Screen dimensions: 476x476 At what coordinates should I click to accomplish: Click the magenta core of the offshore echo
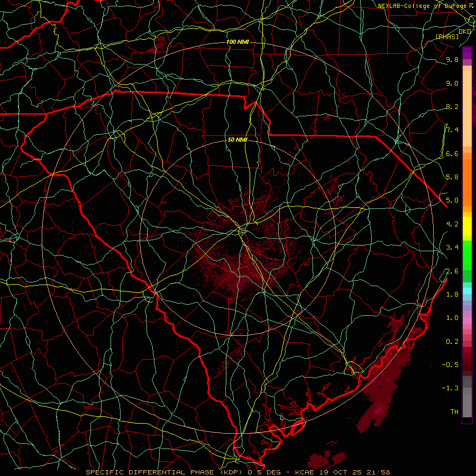(x=379, y=410)
